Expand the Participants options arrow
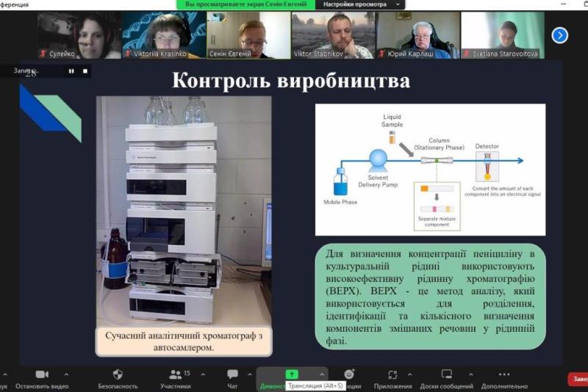The image size is (588, 392). [203, 374]
